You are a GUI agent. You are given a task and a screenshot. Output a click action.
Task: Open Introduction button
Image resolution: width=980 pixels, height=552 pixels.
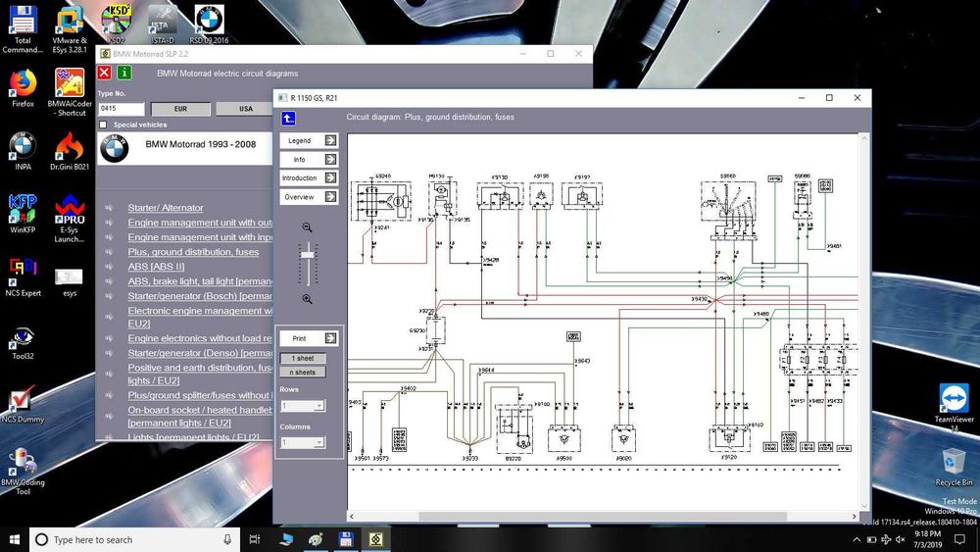click(x=309, y=178)
